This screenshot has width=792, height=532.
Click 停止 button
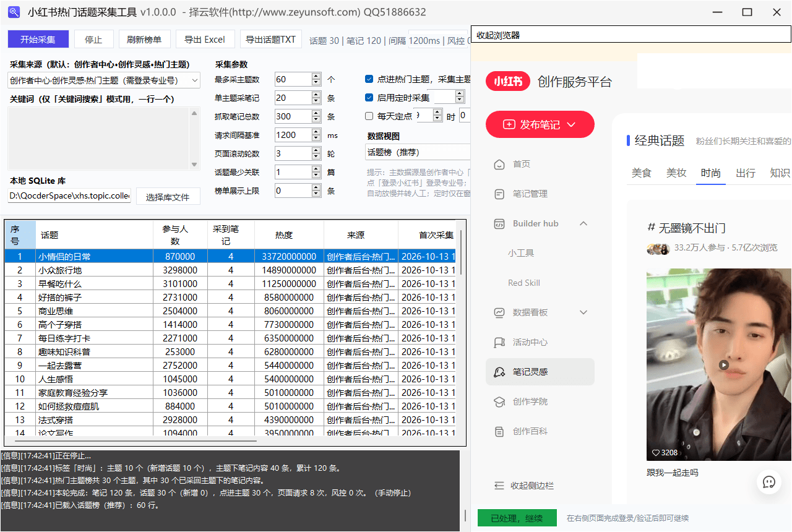93,39
